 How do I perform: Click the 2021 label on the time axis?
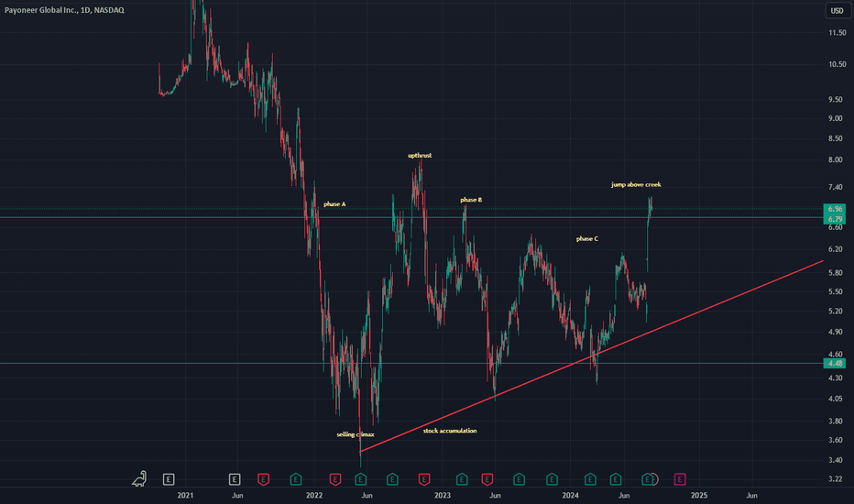[185, 495]
